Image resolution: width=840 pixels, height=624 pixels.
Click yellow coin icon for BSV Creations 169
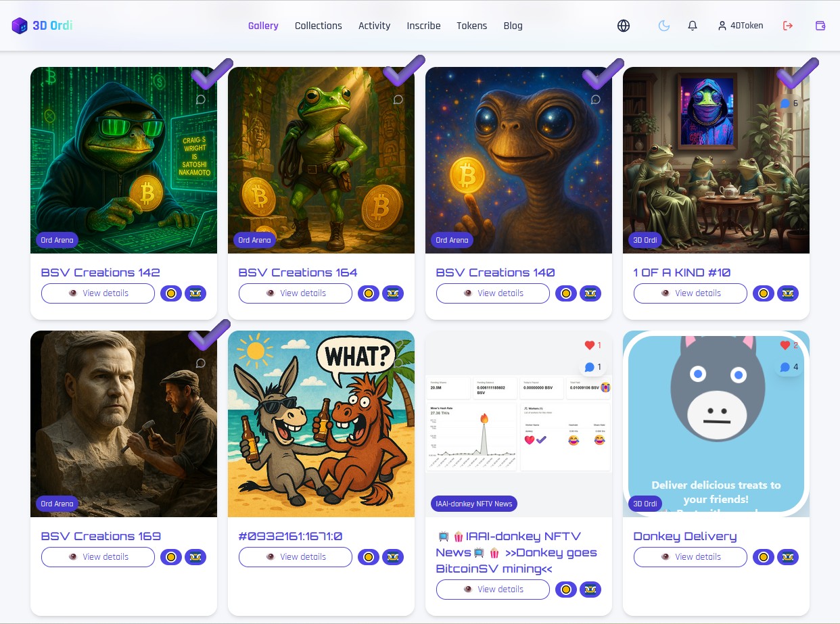click(171, 557)
